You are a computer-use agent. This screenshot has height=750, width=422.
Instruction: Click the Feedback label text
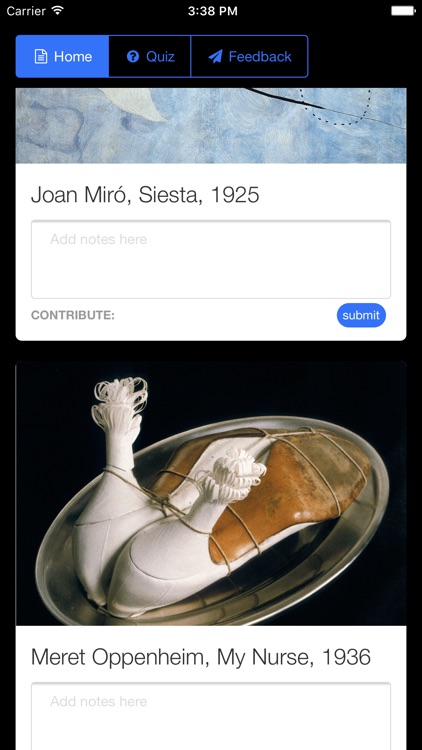pos(260,56)
